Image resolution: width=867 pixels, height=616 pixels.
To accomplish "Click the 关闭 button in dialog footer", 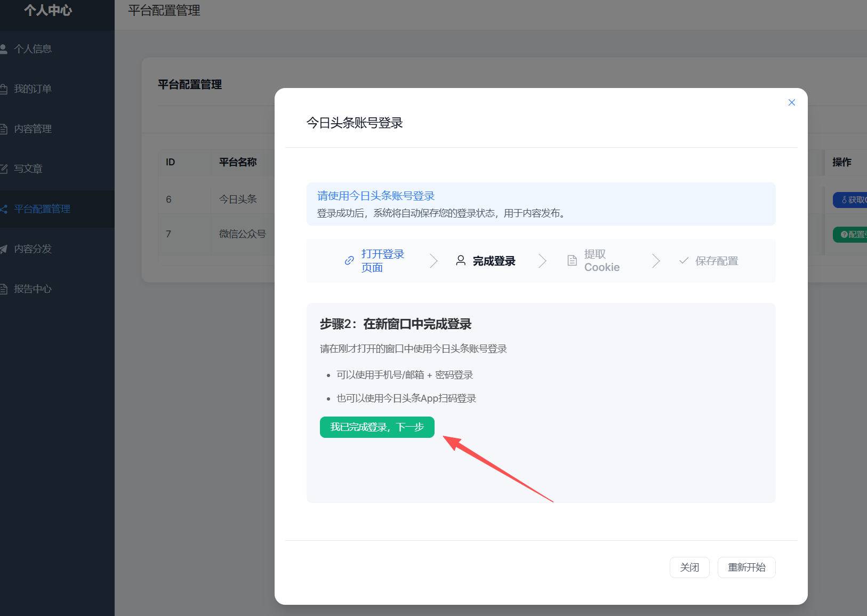I will (689, 567).
